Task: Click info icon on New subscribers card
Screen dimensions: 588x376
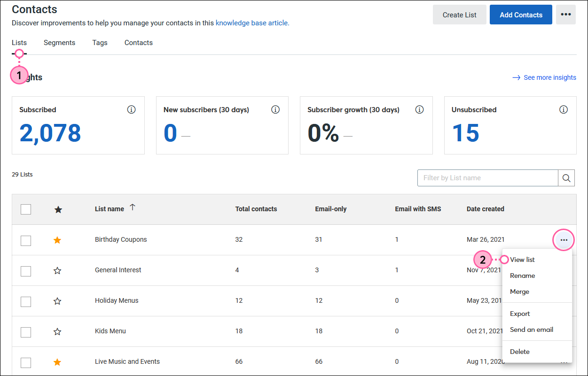Action: (275, 109)
